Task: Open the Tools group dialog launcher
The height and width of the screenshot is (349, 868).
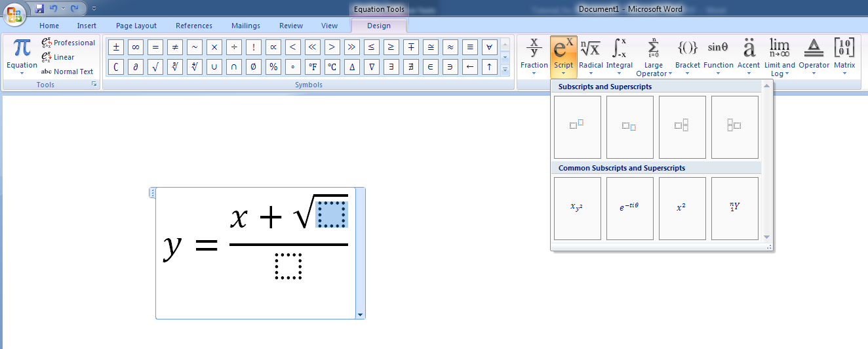Action: point(94,85)
